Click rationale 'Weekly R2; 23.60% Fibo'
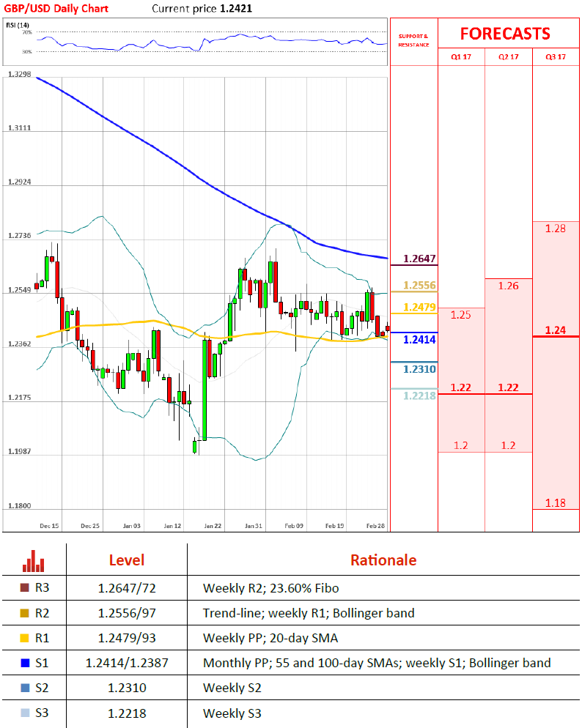The height and width of the screenshot is (728, 582). [x=270, y=588]
